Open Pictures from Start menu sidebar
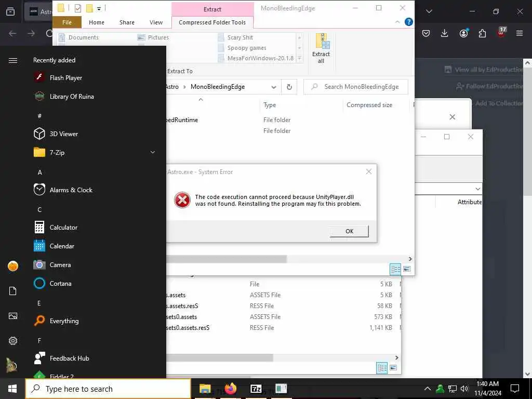Viewport: 532px width, 399px height. point(13,316)
